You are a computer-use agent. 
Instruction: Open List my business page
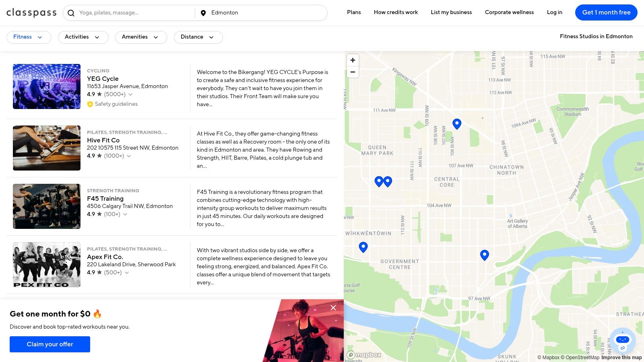point(451,12)
